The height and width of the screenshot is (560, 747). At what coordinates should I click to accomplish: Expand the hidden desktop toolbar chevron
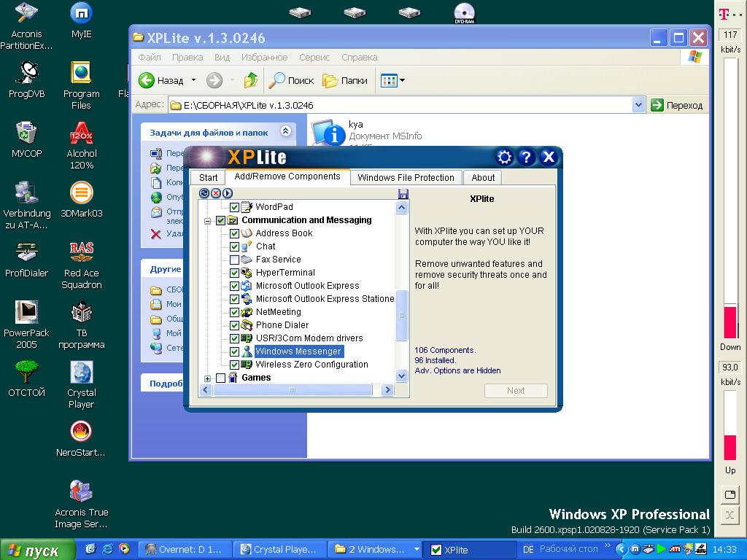(x=607, y=545)
